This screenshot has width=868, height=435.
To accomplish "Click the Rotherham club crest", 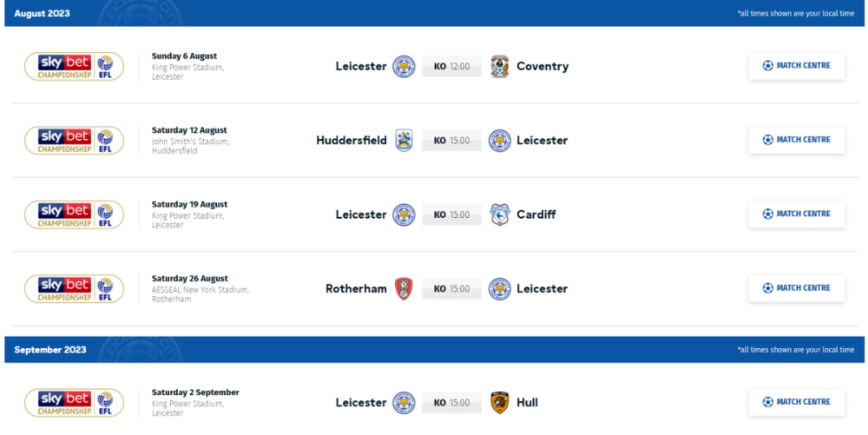I will click(404, 289).
